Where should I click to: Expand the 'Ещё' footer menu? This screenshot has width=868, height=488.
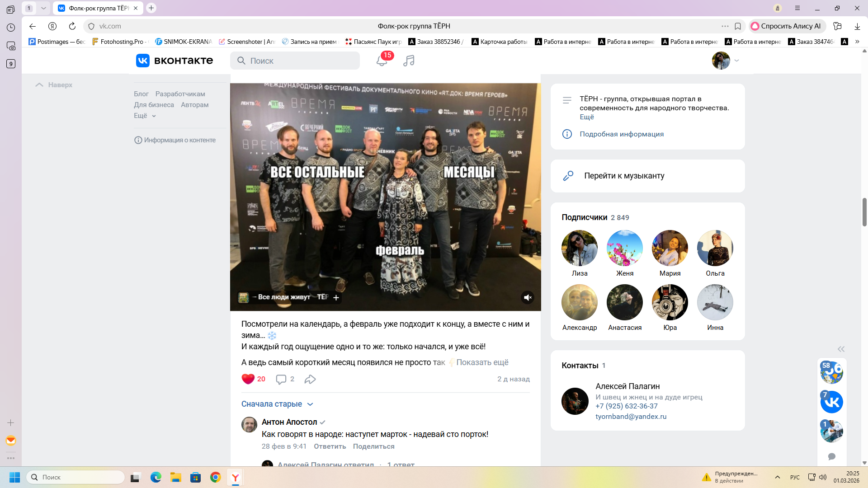tap(145, 116)
